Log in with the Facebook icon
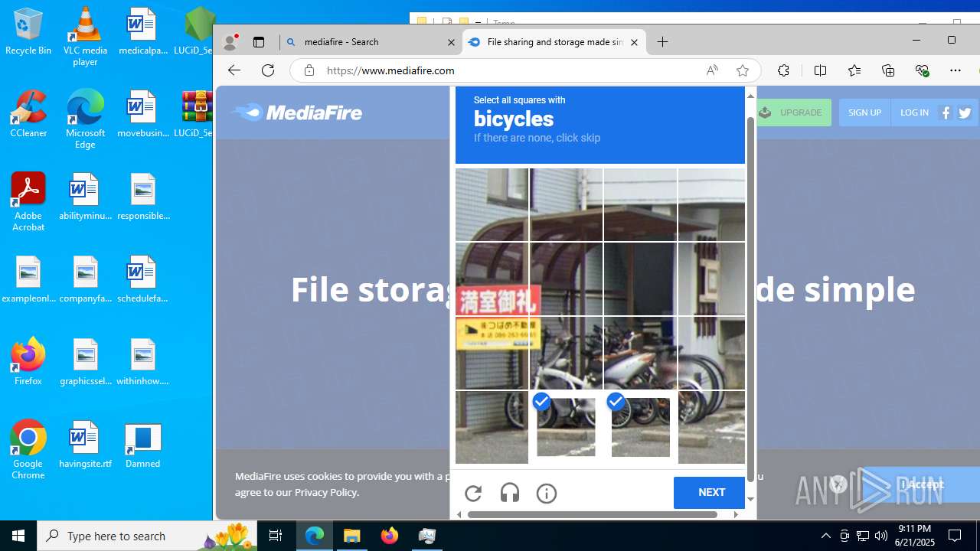 coord(946,112)
